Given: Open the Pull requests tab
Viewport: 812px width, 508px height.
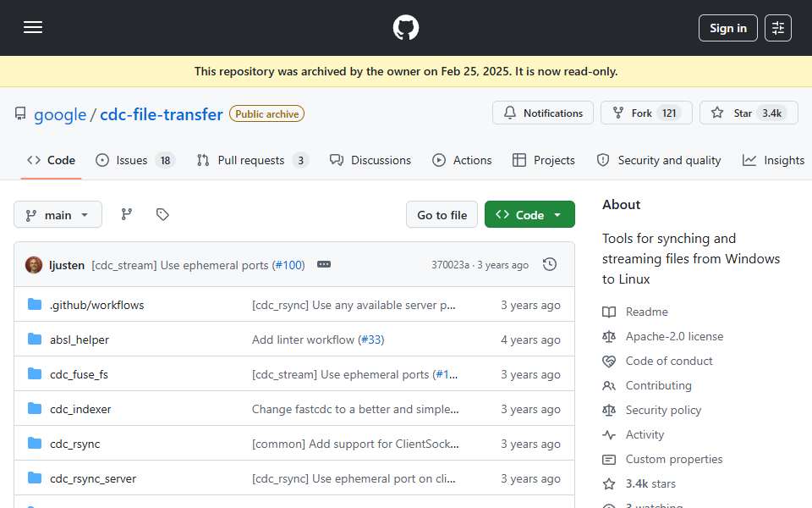Looking at the screenshot, I should tap(252, 160).
